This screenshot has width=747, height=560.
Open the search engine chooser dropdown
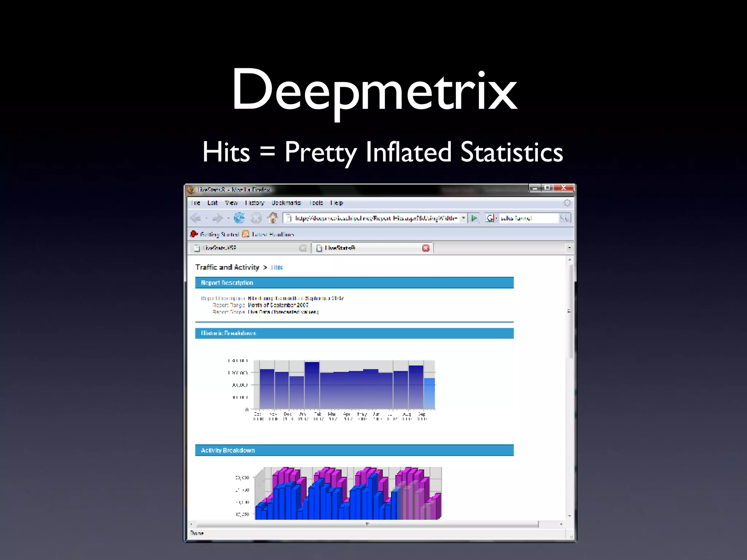click(x=496, y=218)
